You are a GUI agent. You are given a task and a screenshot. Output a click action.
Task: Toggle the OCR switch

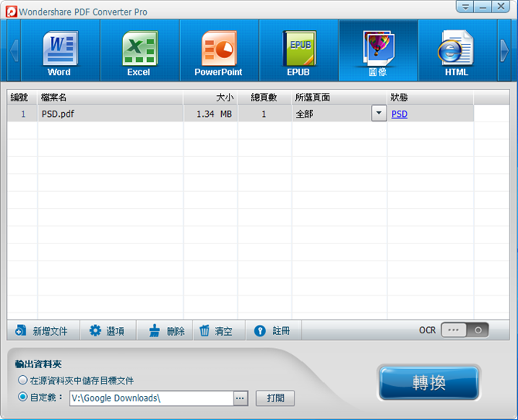click(465, 330)
